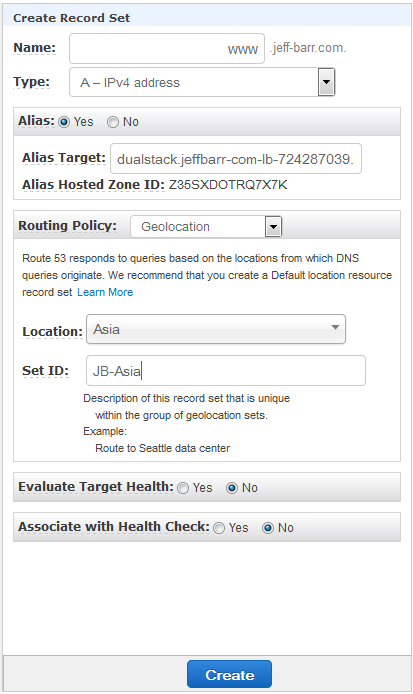Click the Create button
The height and width of the screenshot is (694, 413).
click(229, 675)
